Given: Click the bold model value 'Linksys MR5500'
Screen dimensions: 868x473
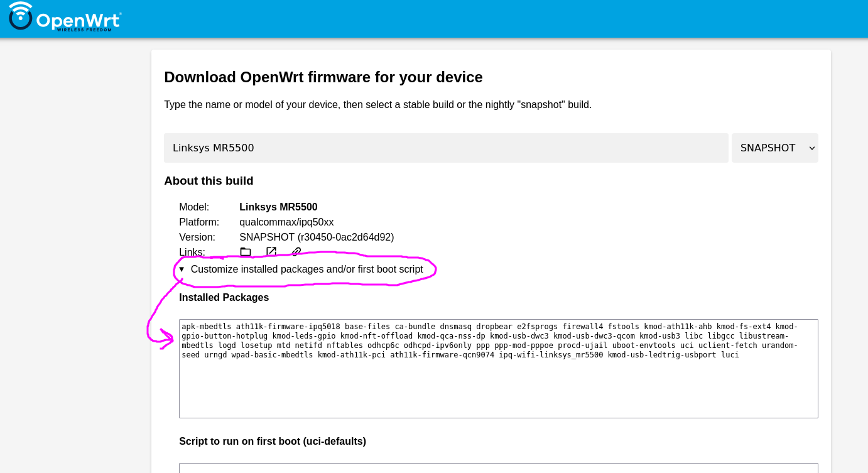Looking at the screenshot, I should click(x=278, y=207).
